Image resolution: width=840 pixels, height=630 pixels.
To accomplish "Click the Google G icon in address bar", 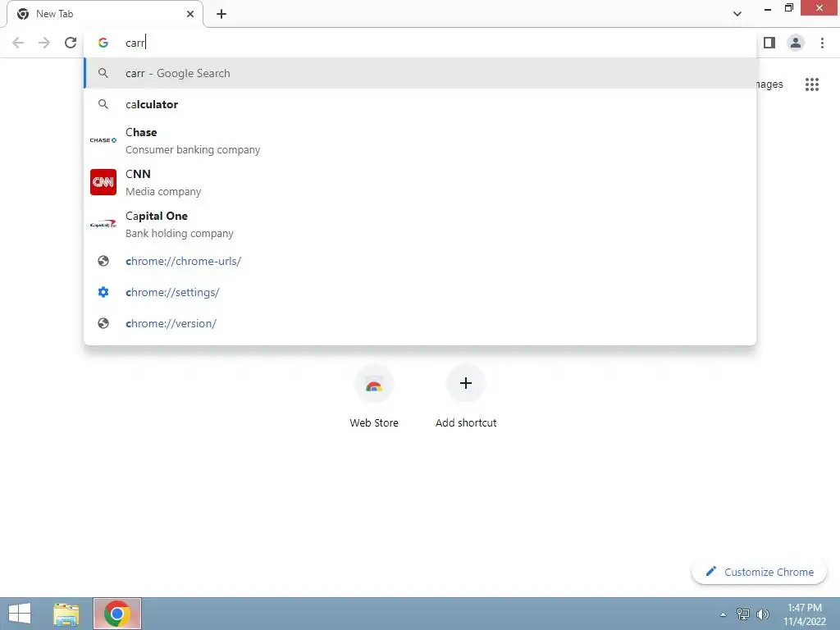I will click(103, 43).
